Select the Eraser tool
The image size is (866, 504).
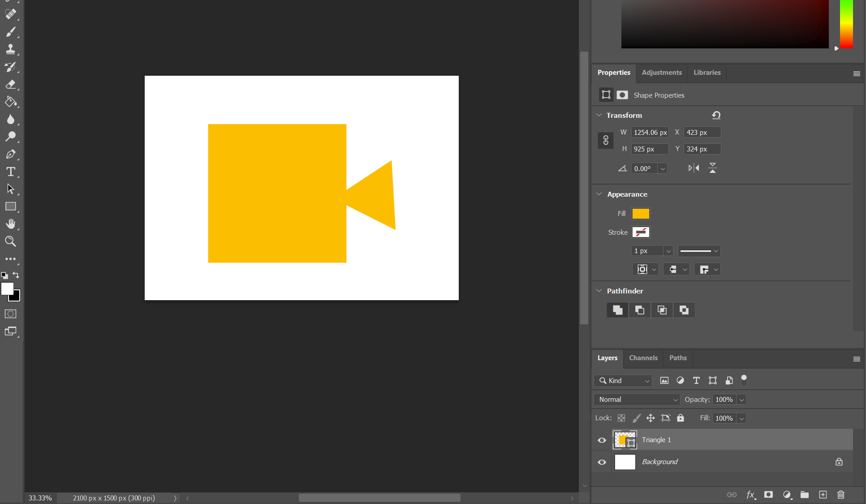coord(11,85)
